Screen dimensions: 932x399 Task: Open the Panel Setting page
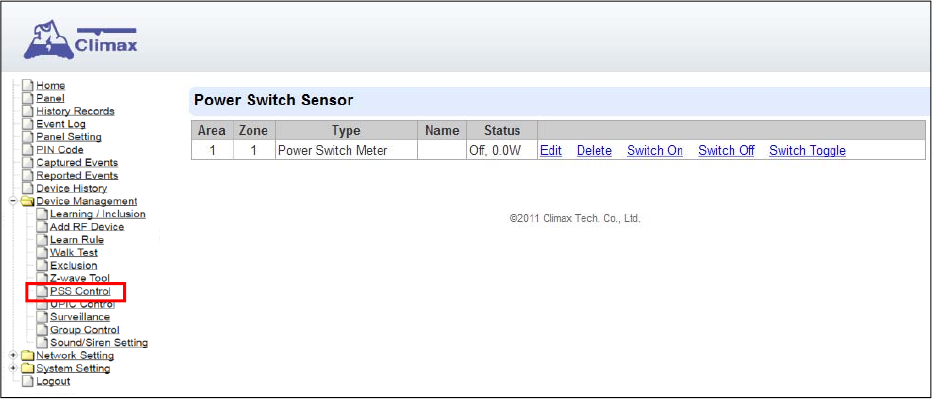coord(68,137)
